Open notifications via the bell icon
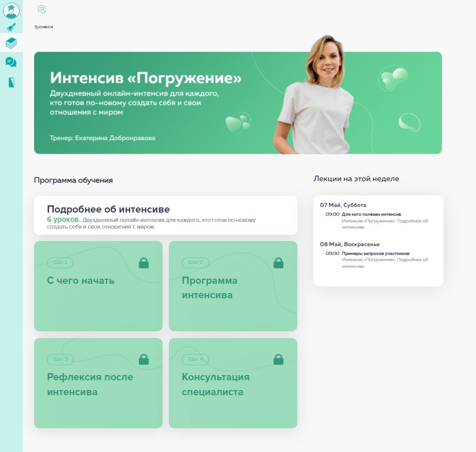The image size is (476, 452). [x=11, y=27]
